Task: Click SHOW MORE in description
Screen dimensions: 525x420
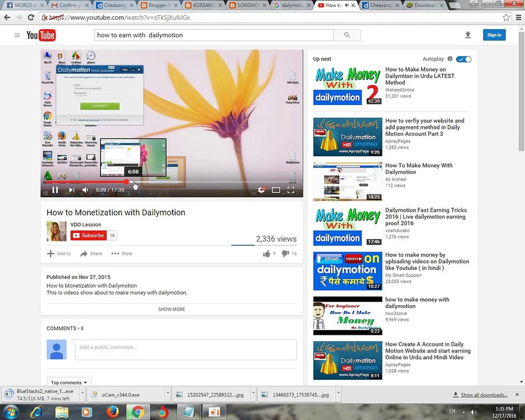Action: click(171, 309)
